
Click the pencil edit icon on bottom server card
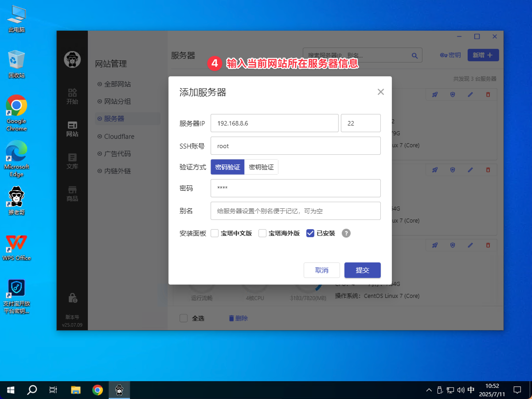pos(470,245)
